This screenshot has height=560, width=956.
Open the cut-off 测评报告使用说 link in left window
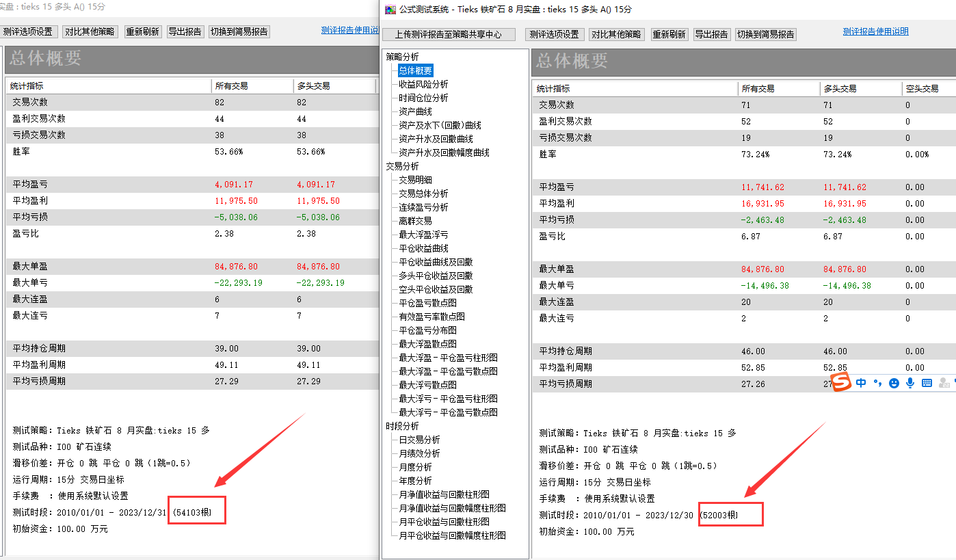coord(350,30)
